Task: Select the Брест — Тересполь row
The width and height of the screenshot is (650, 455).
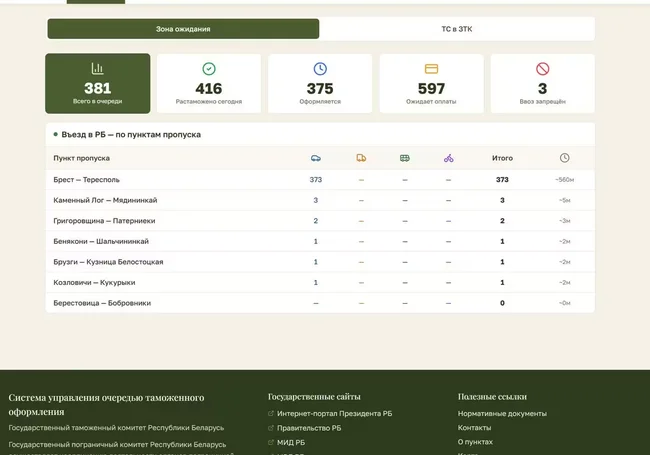Action: coord(320,179)
